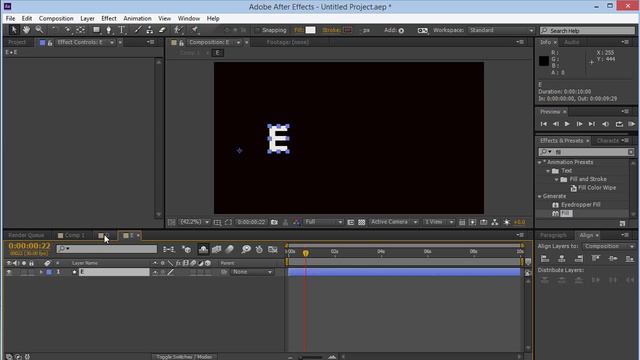Click the Search Help input field

point(588,31)
